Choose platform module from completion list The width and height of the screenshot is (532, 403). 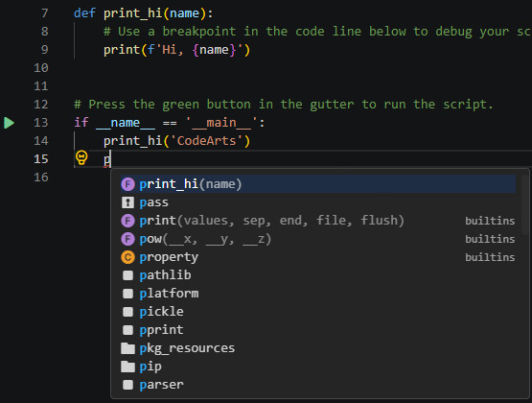click(318, 294)
